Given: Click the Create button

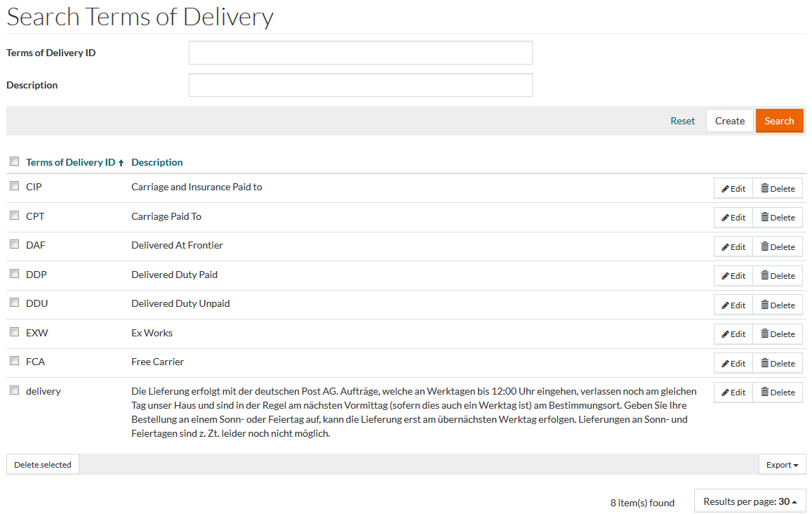Looking at the screenshot, I should pos(729,121).
